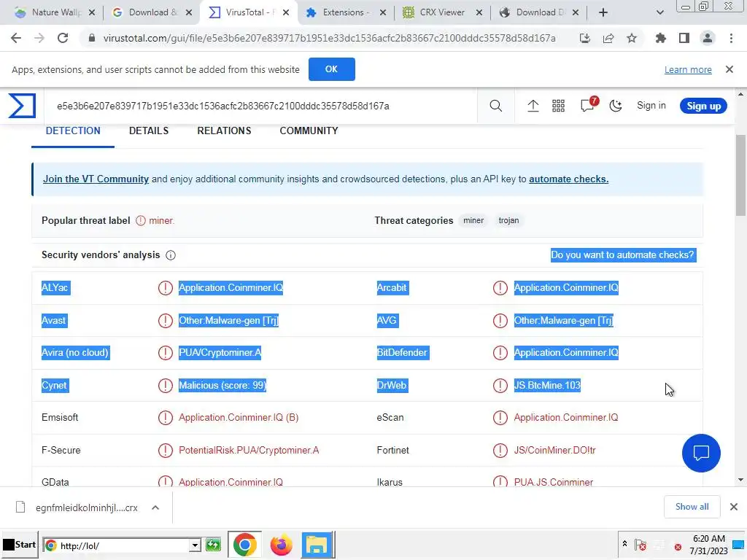Click the taskbar http://lol/ address field
The height and width of the screenshot is (560, 747).
(x=122, y=545)
